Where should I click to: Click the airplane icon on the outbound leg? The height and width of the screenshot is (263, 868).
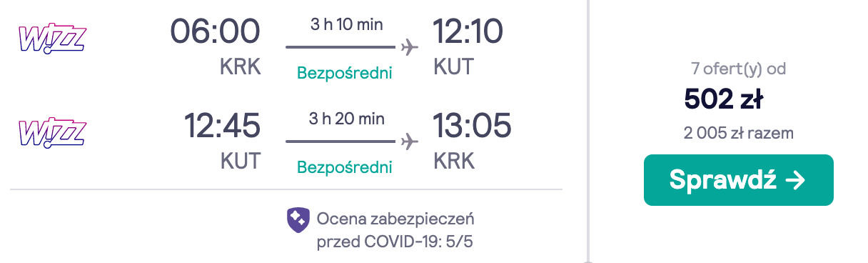409,48
